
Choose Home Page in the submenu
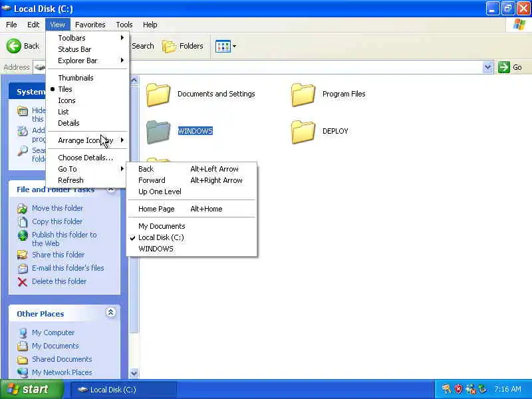pyautogui.click(x=192, y=209)
